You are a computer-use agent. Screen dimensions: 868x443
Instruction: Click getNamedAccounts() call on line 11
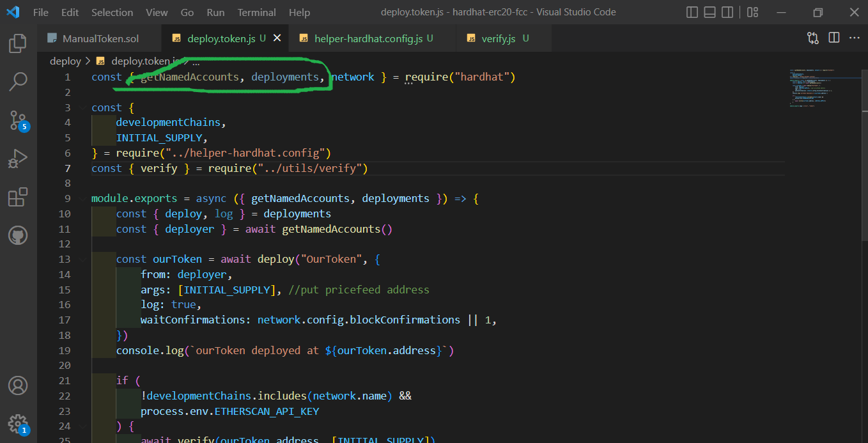pos(337,229)
